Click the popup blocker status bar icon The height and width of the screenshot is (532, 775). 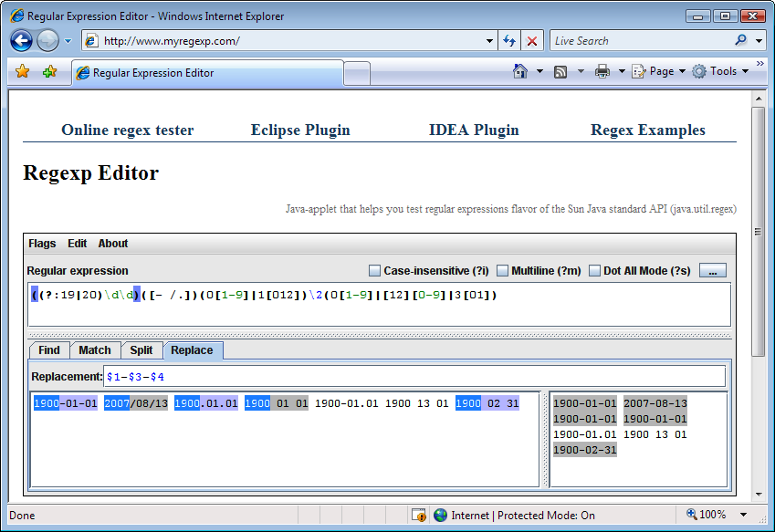419,516
